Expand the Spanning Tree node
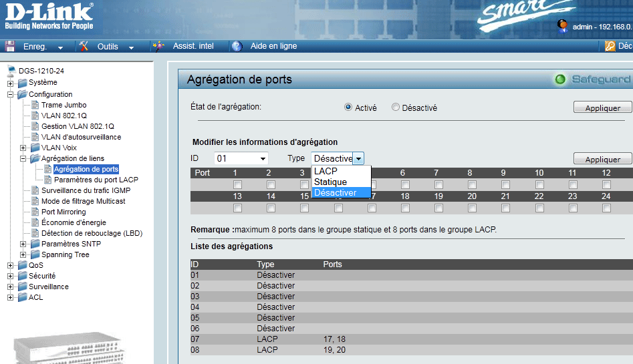Image resolution: width=633 pixels, height=364 pixels. coord(23,254)
